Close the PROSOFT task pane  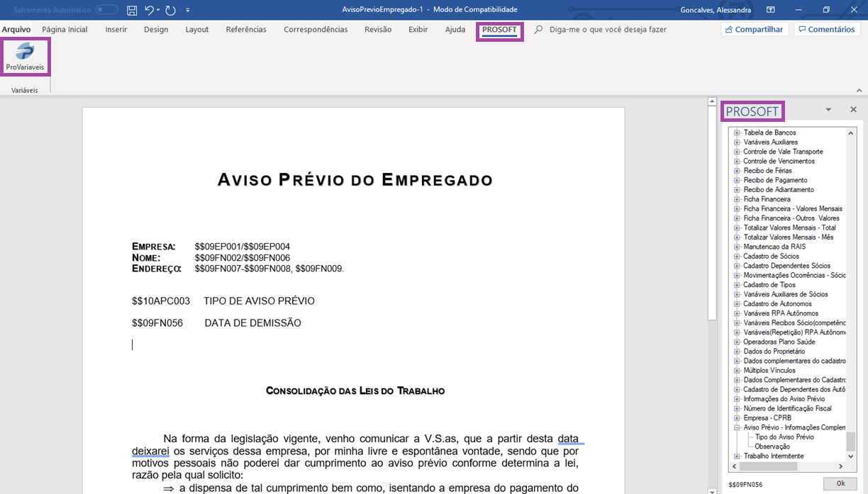click(853, 110)
